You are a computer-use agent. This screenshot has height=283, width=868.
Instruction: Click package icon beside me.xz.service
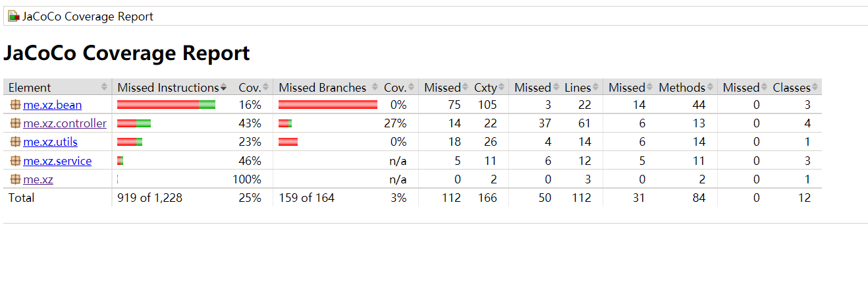[15, 161]
